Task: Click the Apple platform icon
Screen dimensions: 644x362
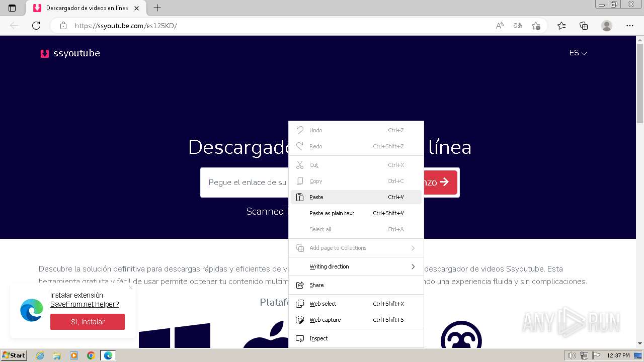Action: point(266,335)
